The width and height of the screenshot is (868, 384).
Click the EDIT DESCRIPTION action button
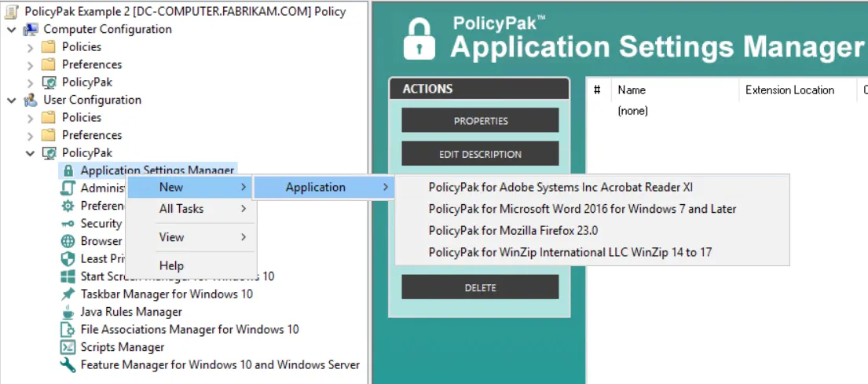tap(480, 154)
